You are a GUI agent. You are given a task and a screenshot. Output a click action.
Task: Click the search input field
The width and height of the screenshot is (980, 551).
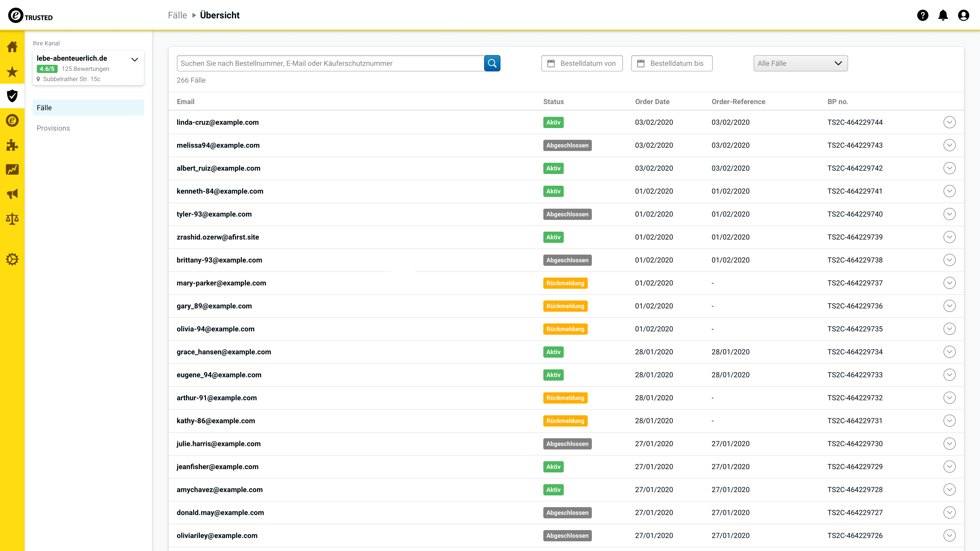[x=330, y=63]
